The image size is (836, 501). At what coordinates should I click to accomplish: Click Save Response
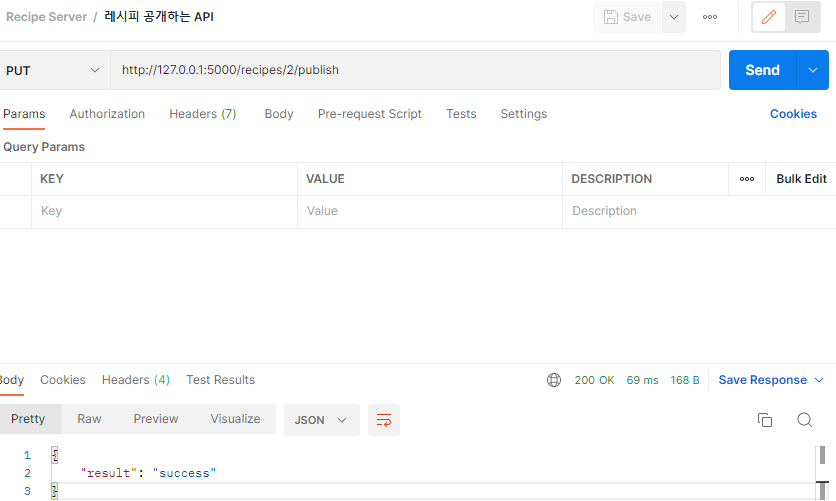coord(762,380)
